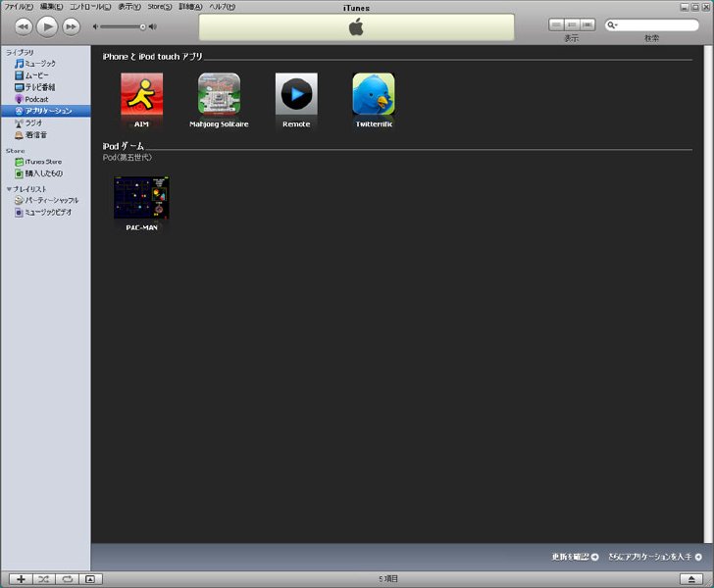Open iTunes Store from the sidebar

(x=45, y=162)
